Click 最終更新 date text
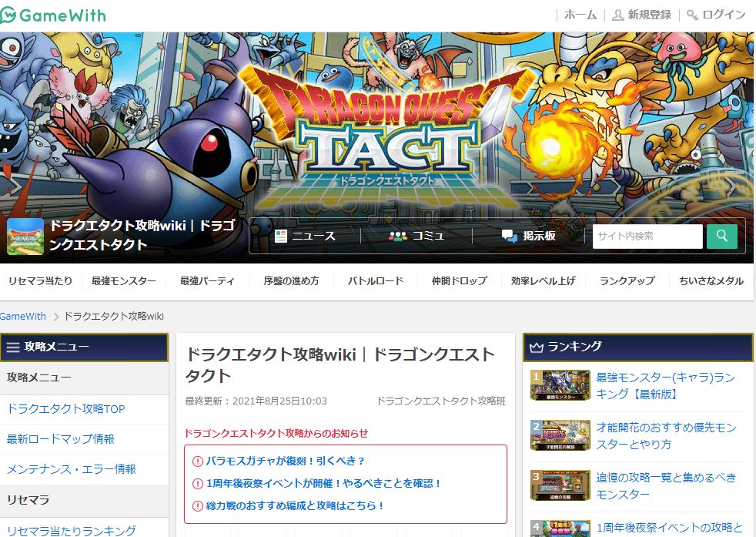 point(256,401)
